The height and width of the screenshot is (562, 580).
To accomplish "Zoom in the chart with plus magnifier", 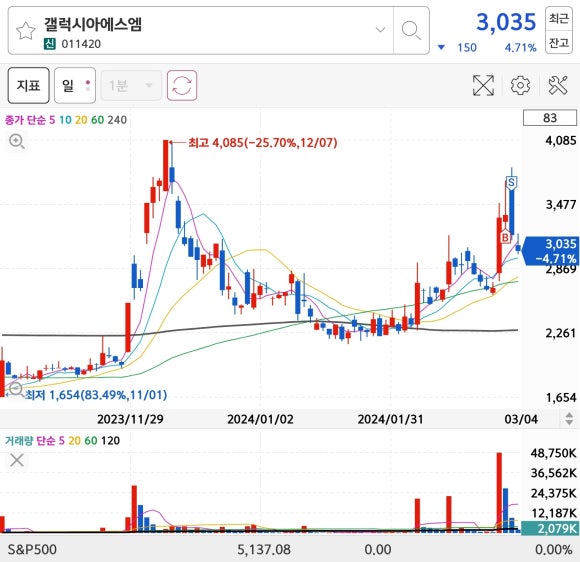I will pyautogui.click(x=17, y=141).
